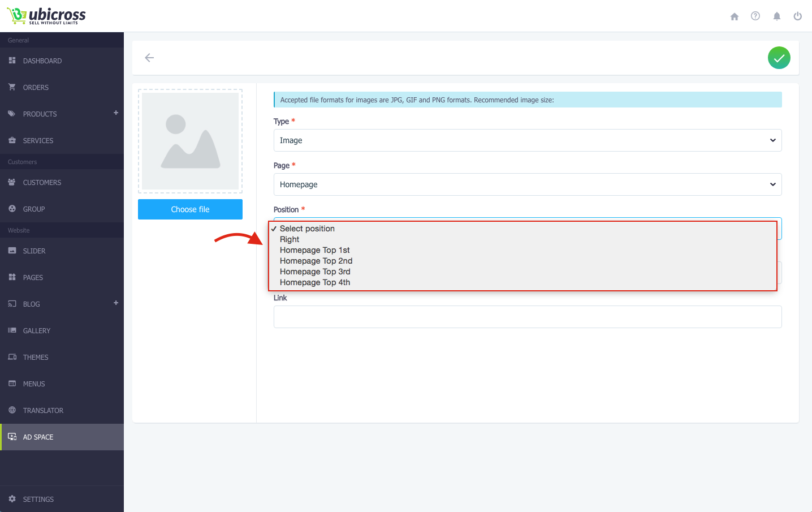Click the Group icon in sidebar
Image resolution: width=812 pixels, height=512 pixels.
click(x=12, y=209)
